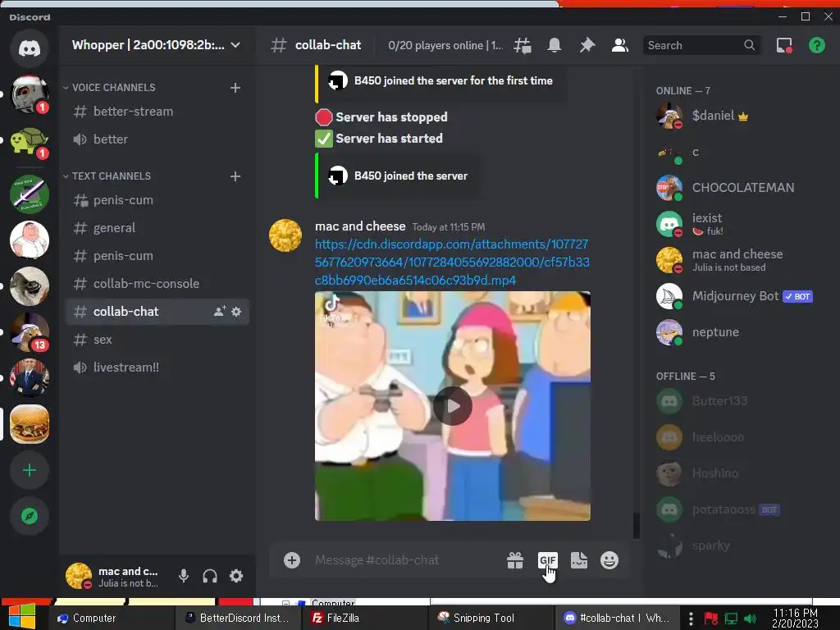Open the suited man avatar server

coord(30,378)
